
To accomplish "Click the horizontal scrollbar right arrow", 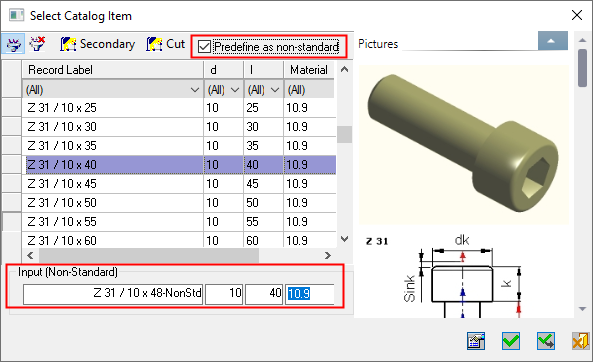I will coord(328,256).
